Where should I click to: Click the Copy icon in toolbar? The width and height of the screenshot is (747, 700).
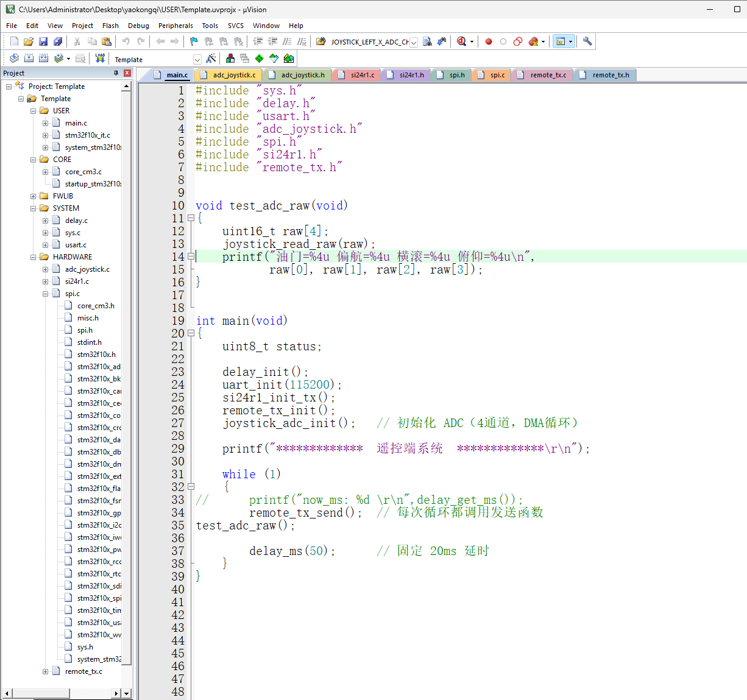(92, 41)
